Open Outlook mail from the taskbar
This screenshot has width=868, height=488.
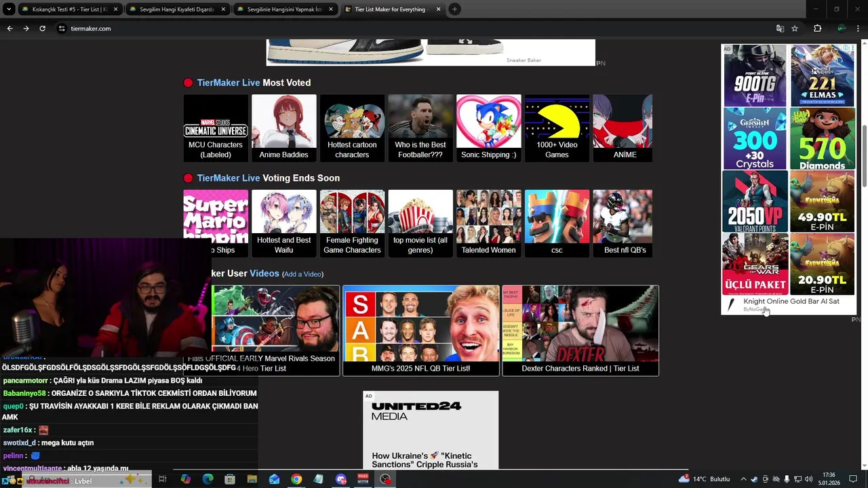(274, 479)
